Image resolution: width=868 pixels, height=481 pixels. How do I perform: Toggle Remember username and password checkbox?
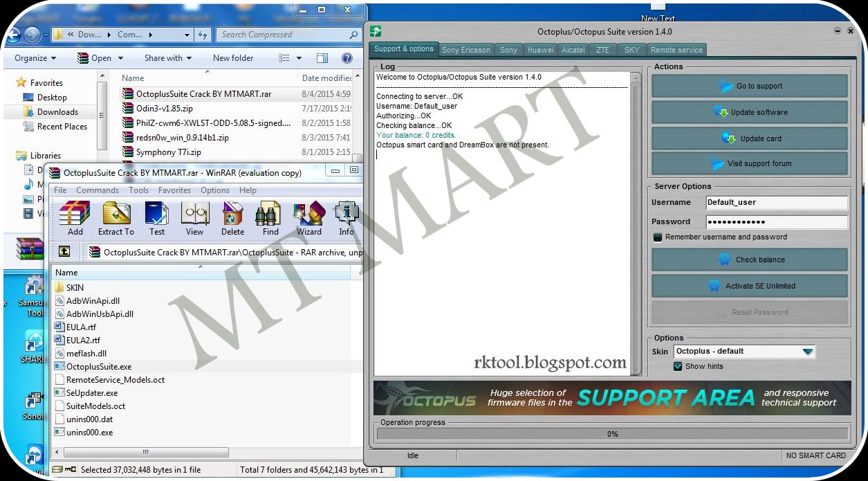coord(658,237)
